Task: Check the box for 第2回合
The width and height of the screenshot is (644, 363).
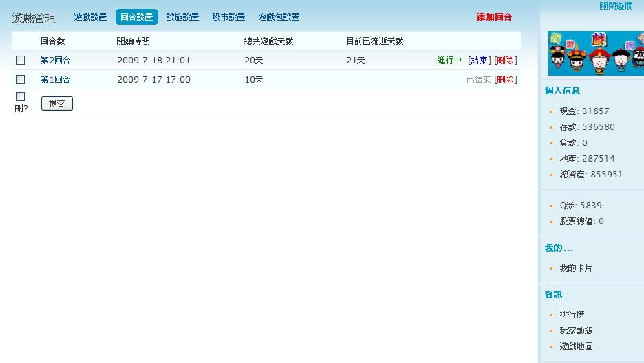Action: click(20, 60)
